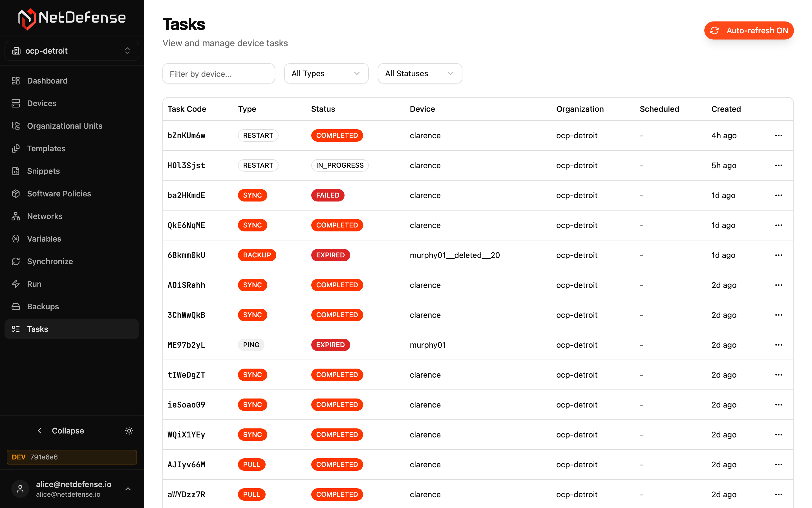Viewport: 812px width, 508px height.
Task: Click device murphy01__deleted__20
Action: (x=455, y=255)
